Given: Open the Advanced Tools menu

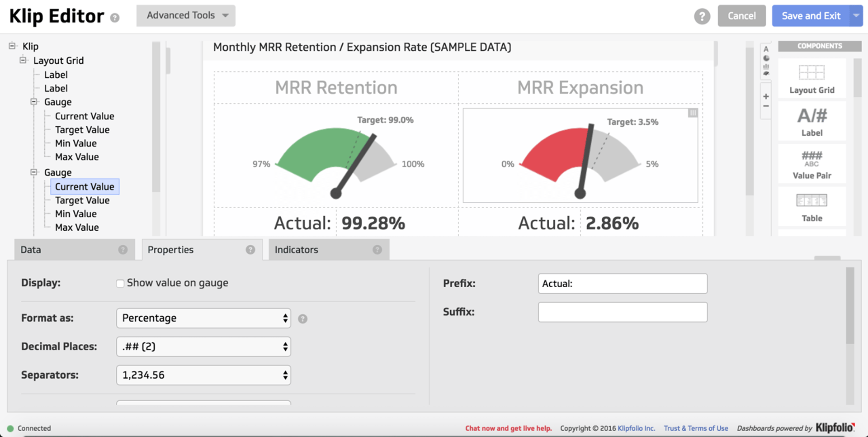Looking at the screenshot, I should click(x=186, y=16).
